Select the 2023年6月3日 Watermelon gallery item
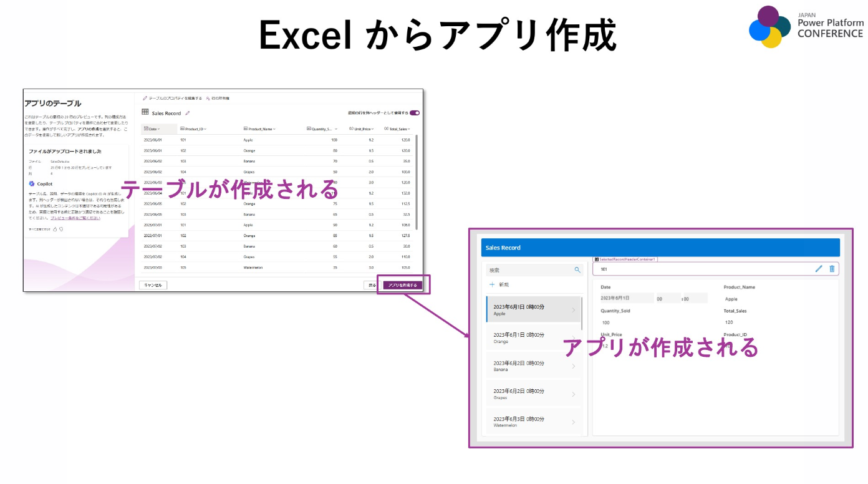 click(x=534, y=422)
